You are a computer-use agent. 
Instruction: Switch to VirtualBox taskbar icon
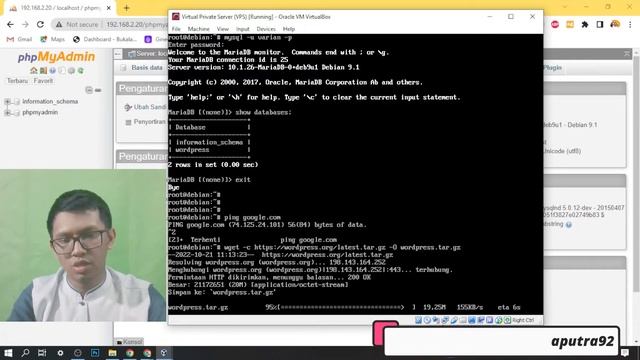tap(164, 353)
